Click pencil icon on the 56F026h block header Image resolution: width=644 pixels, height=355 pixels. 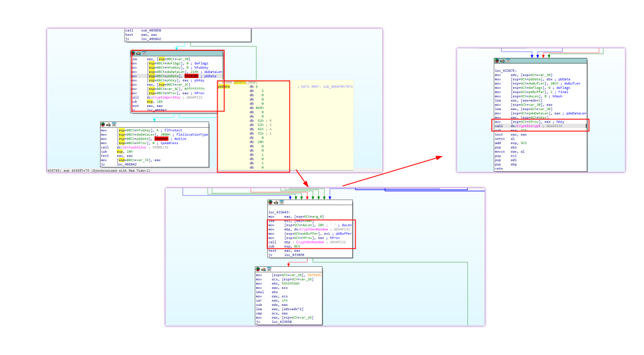264,269
